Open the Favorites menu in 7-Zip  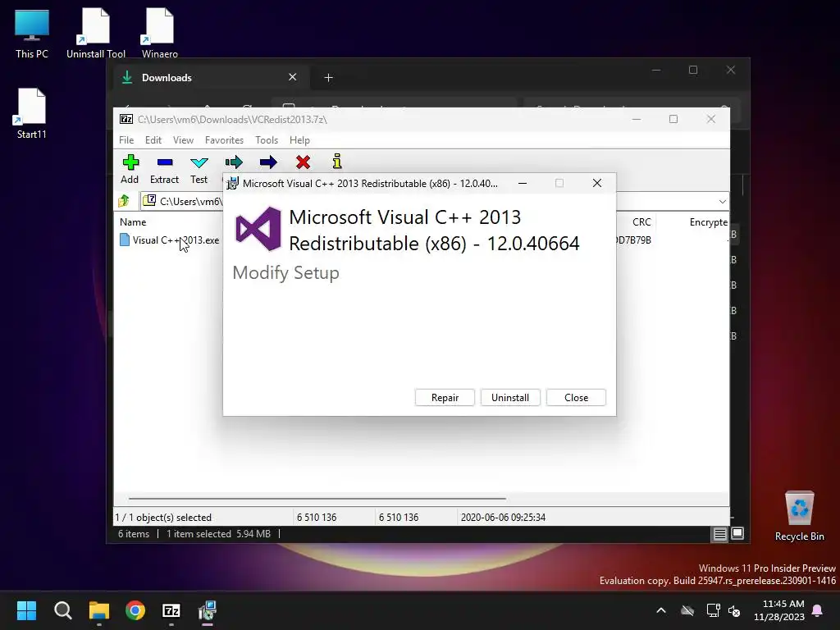click(224, 139)
